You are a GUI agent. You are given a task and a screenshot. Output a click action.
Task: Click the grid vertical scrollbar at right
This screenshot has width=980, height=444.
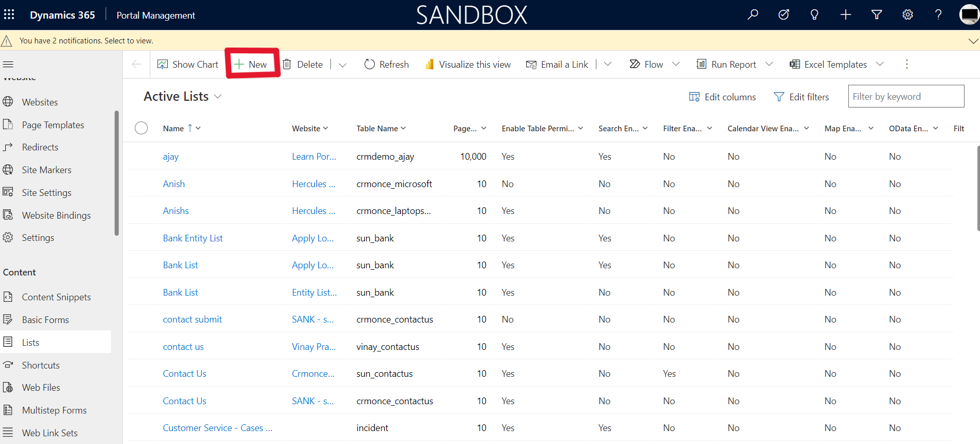[x=978, y=188]
